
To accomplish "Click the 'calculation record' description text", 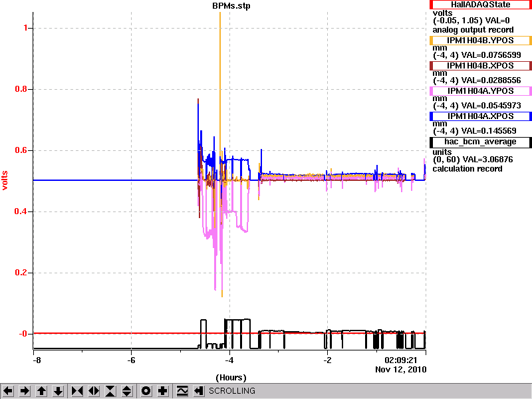I will click(467, 169).
